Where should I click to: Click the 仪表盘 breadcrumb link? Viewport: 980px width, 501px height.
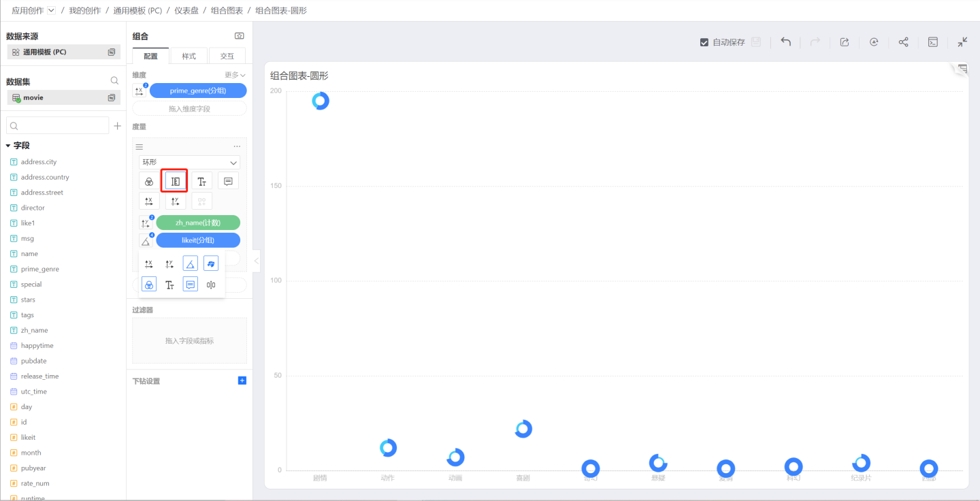tap(186, 10)
